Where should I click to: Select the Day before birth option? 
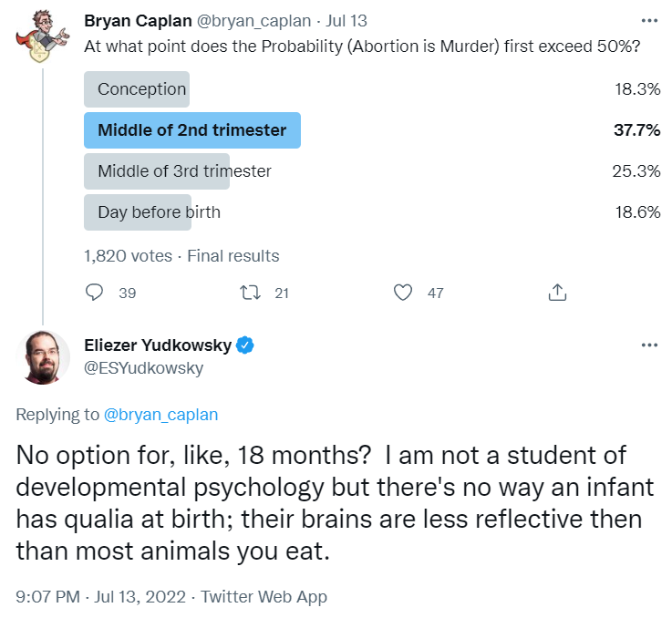(159, 212)
